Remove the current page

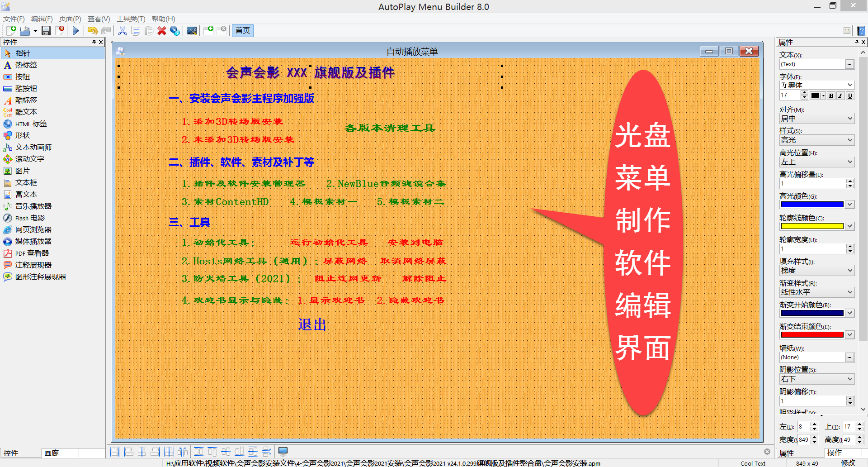[x=222, y=31]
